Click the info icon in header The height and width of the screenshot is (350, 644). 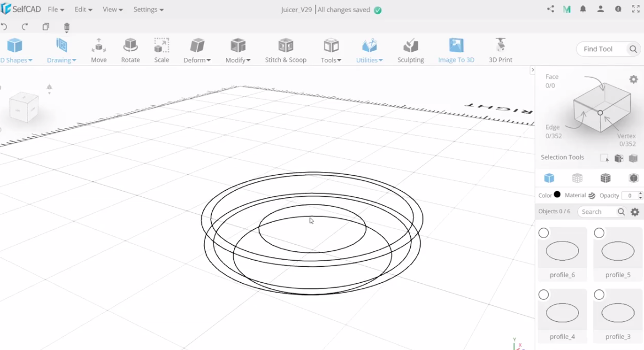coord(618,9)
